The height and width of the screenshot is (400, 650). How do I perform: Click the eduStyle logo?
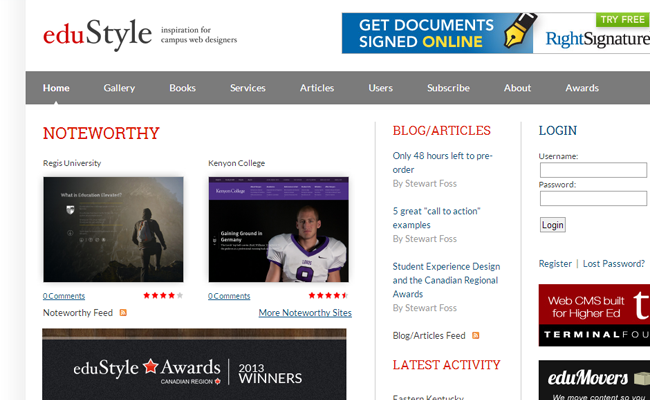tap(98, 34)
